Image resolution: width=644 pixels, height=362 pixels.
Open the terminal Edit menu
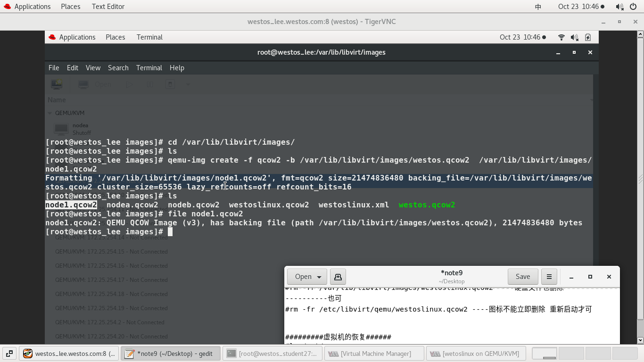[73, 68]
